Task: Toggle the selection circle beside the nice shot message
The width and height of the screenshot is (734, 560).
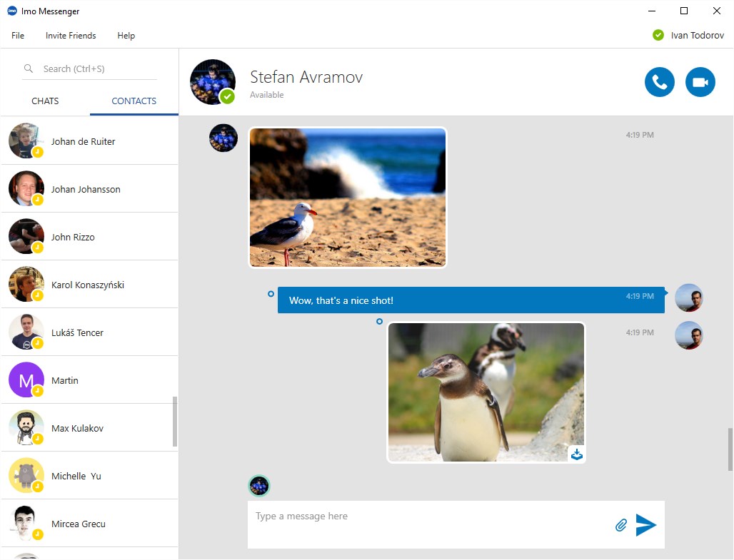Action: click(270, 294)
